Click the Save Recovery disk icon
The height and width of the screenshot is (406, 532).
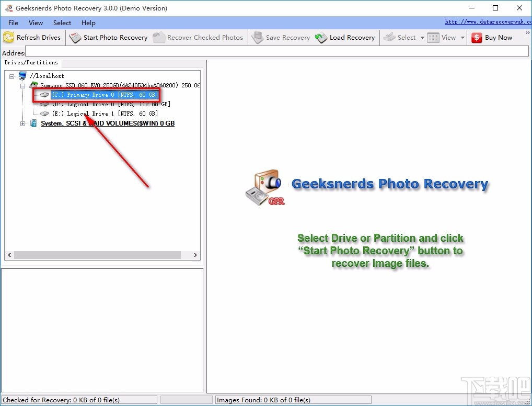(x=258, y=37)
